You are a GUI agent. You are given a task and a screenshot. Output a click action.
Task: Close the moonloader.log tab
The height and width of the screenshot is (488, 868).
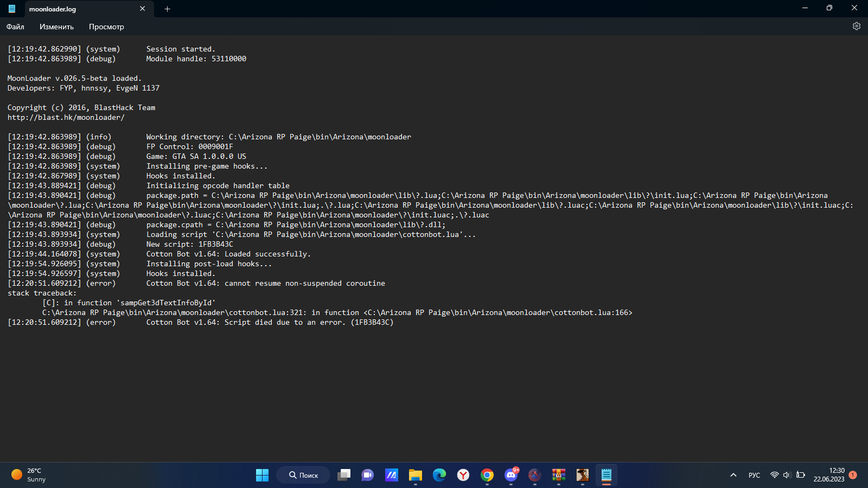(143, 9)
